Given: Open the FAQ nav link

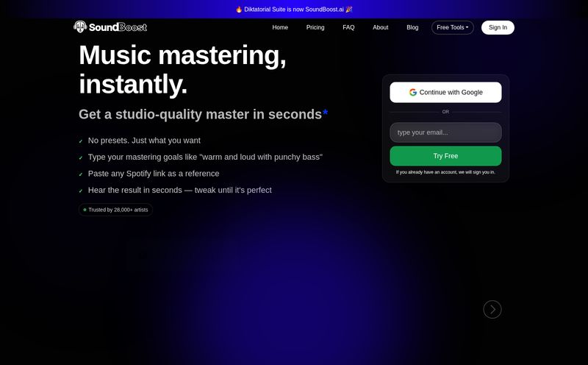Looking at the screenshot, I should coord(348,27).
